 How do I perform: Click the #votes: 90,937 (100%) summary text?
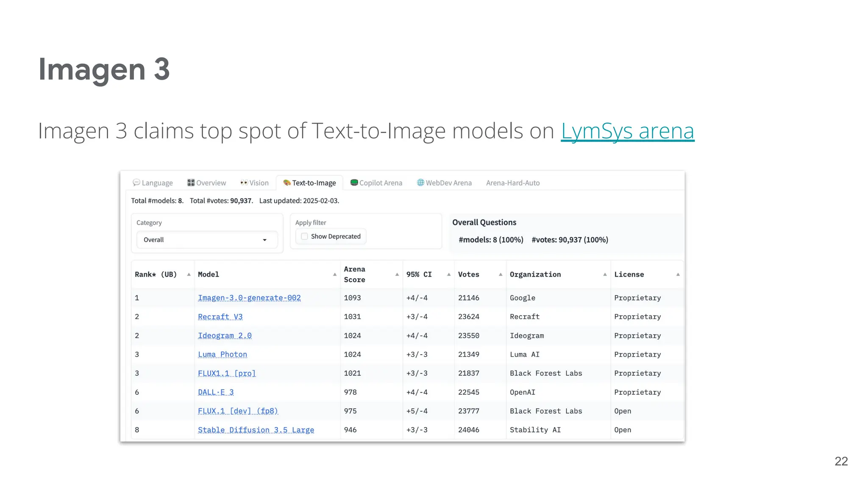(570, 240)
